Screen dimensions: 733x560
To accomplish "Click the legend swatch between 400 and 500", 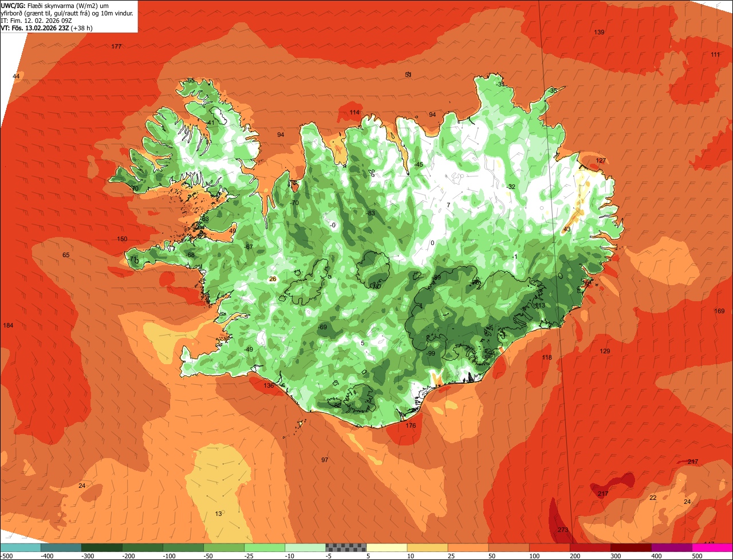I will (x=671, y=547).
